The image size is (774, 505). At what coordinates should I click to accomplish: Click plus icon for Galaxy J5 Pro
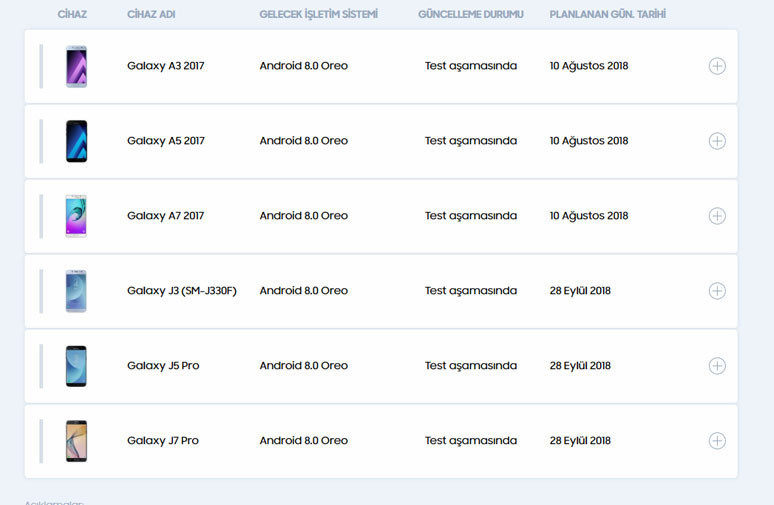(x=716, y=366)
